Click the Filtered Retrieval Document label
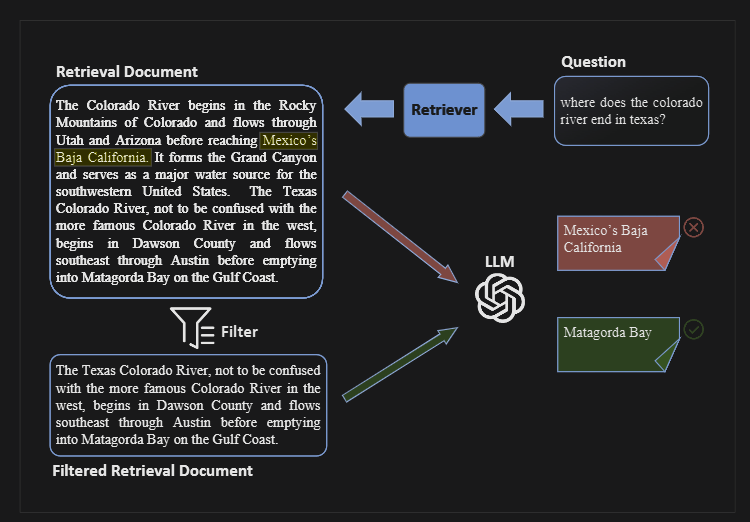The image size is (750, 522). coord(153,471)
